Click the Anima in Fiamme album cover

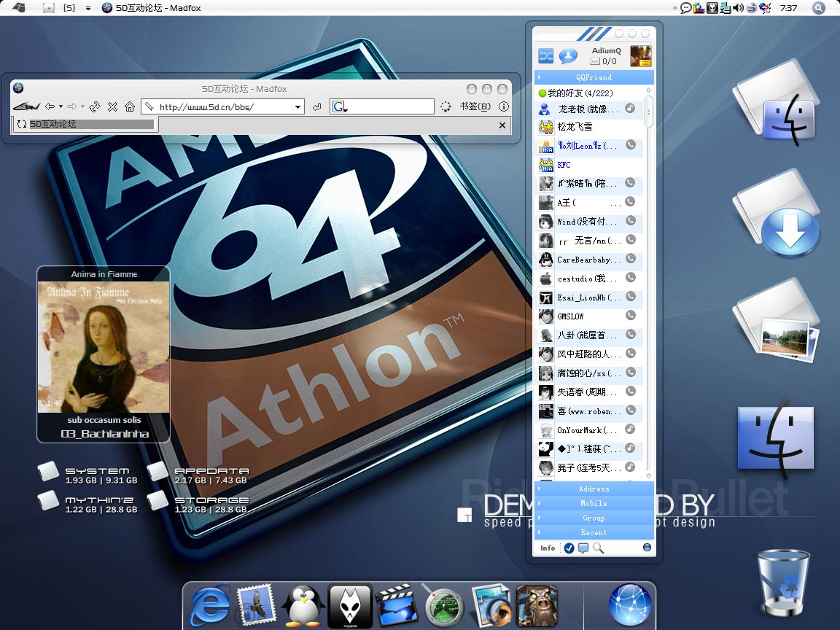104,348
